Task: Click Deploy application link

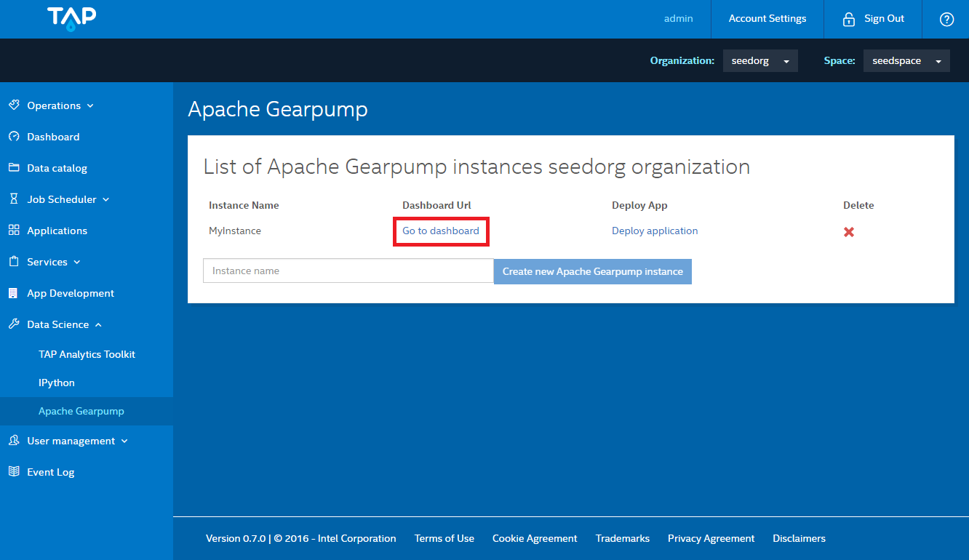Action: point(655,231)
